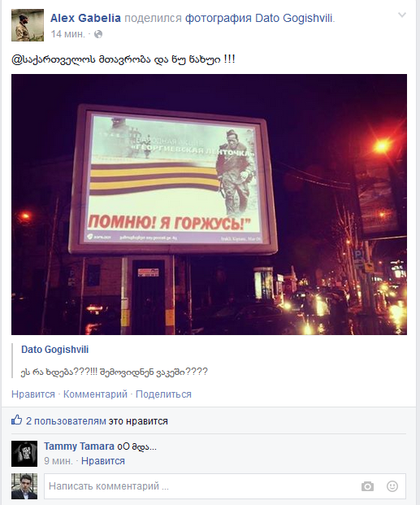
Task: Click Нравится to like the post
Action: [33, 394]
